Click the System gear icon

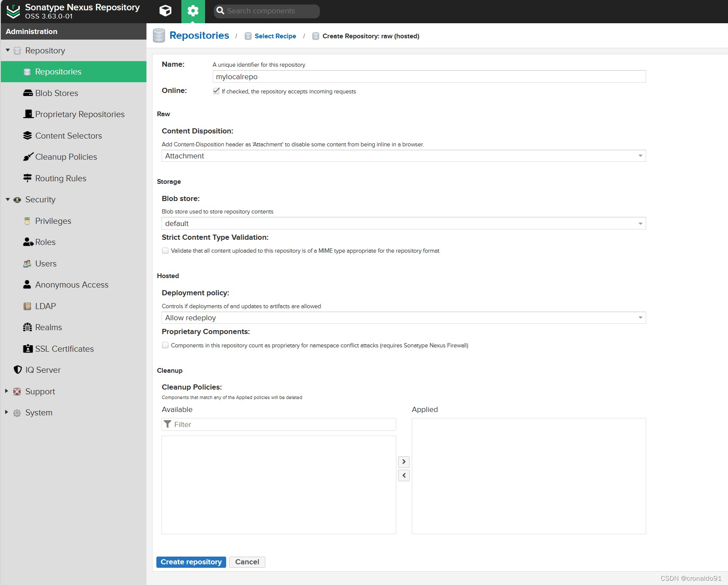17,413
